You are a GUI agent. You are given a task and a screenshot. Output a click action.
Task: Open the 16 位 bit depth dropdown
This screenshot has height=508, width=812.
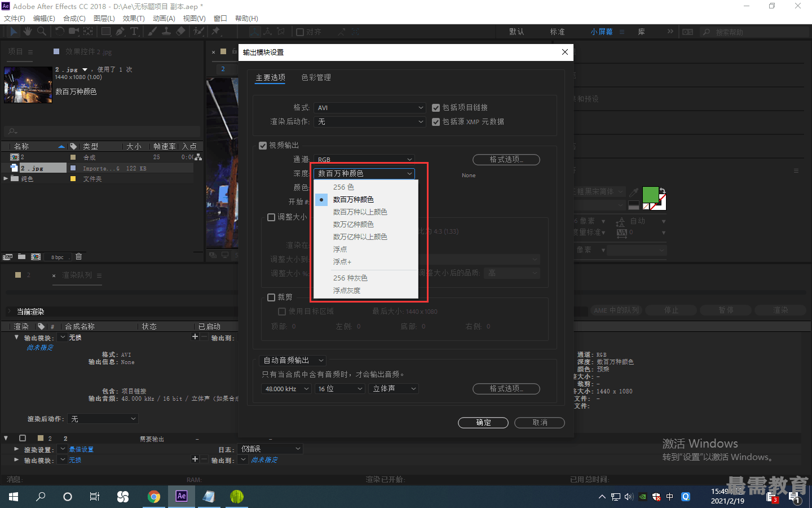pyautogui.click(x=340, y=389)
